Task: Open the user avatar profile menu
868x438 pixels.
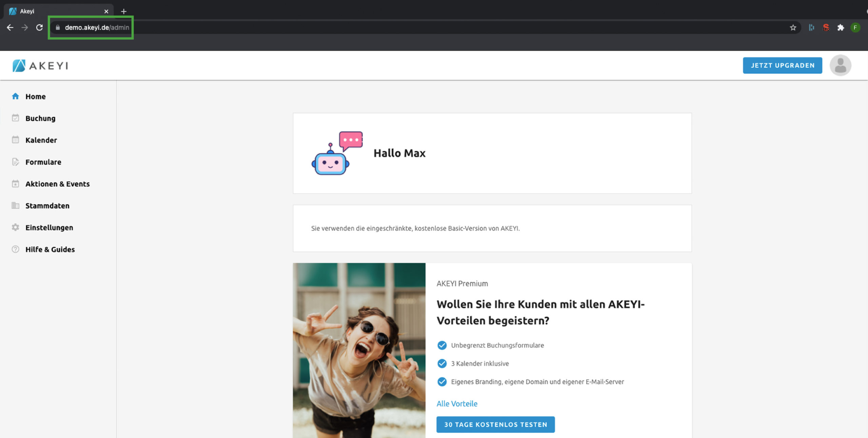Action: [x=840, y=65]
